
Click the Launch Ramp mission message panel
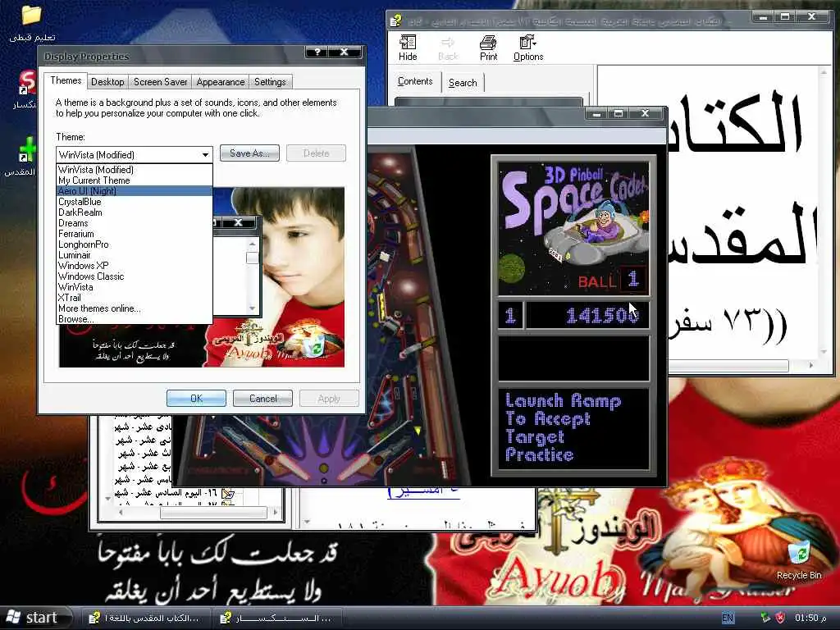tap(573, 427)
